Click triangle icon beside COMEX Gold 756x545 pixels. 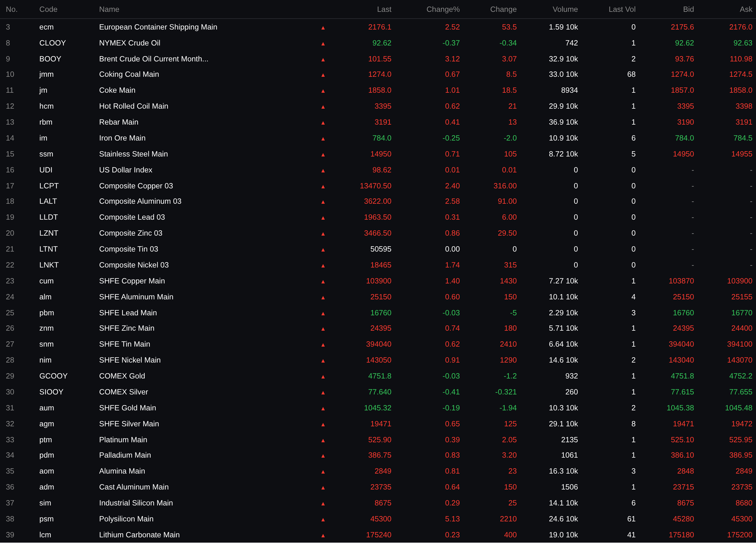[x=323, y=377]
